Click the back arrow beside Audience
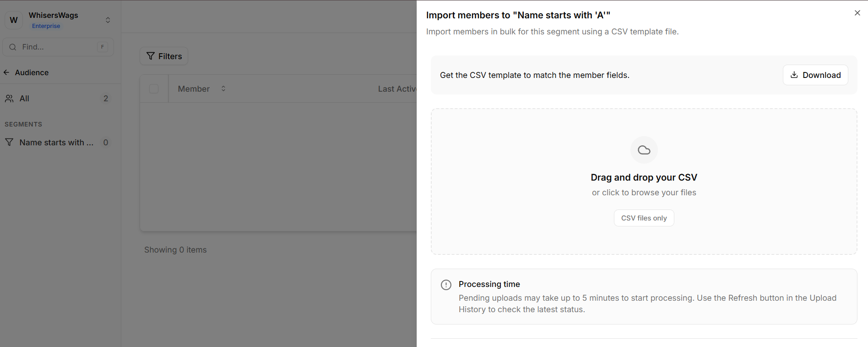Image resolution: width=868 pixels, height=347 pixels. click(x=6, y=72)
